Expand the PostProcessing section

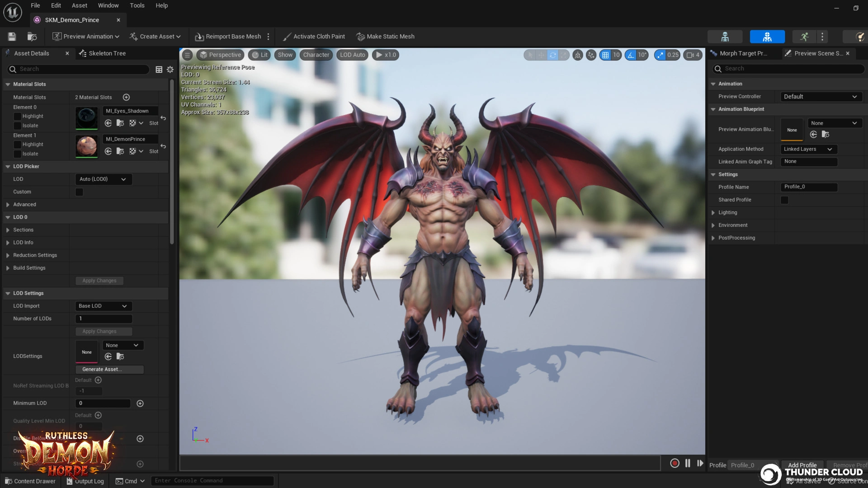713,238
